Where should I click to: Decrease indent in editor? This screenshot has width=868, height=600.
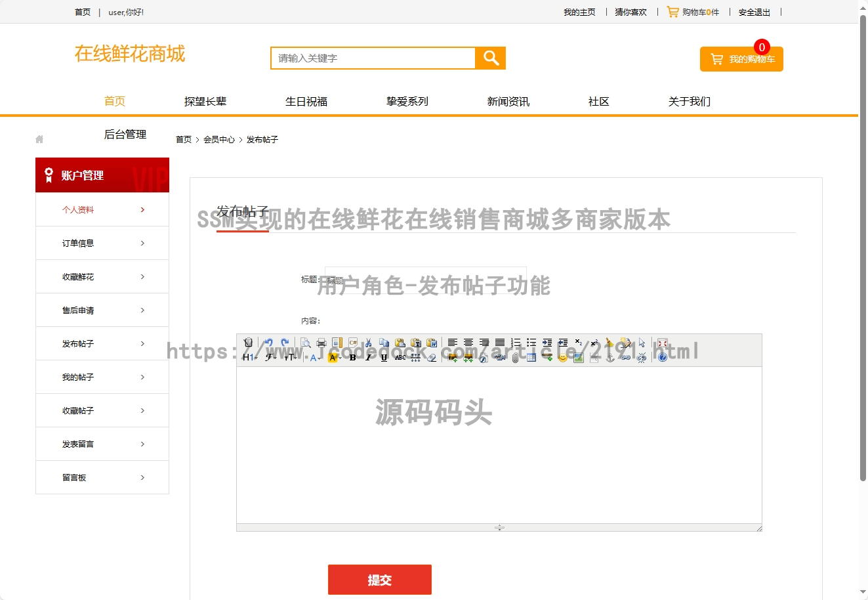coord(563,343)
